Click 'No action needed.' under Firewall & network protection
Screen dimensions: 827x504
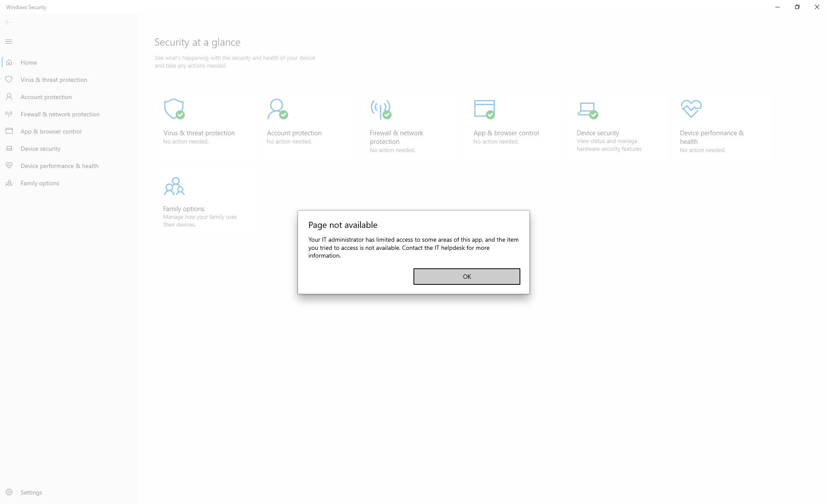coord(392,150)
